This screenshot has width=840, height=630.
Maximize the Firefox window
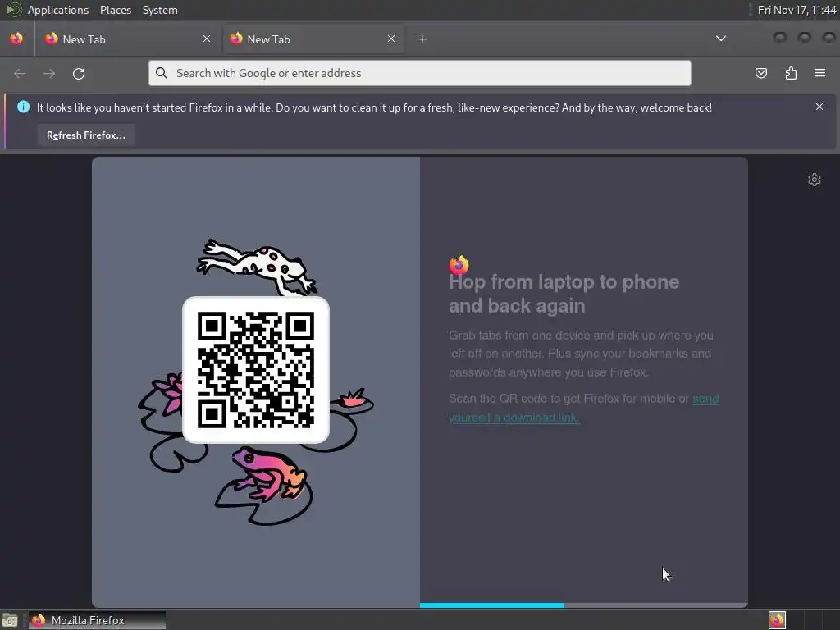pos(805,37)
